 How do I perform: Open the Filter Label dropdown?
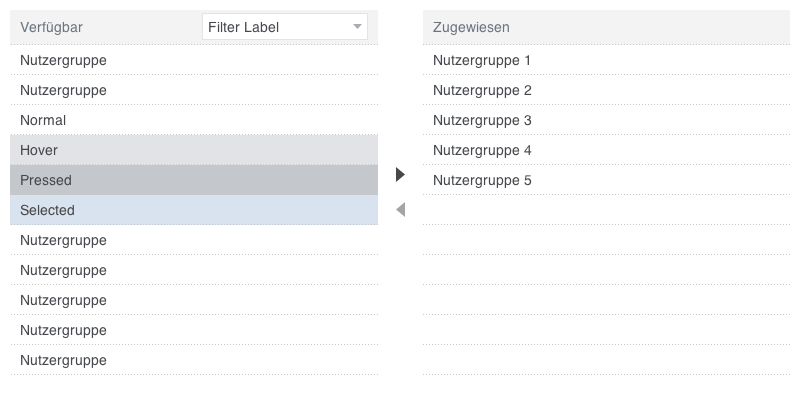(x=285, y=27)
